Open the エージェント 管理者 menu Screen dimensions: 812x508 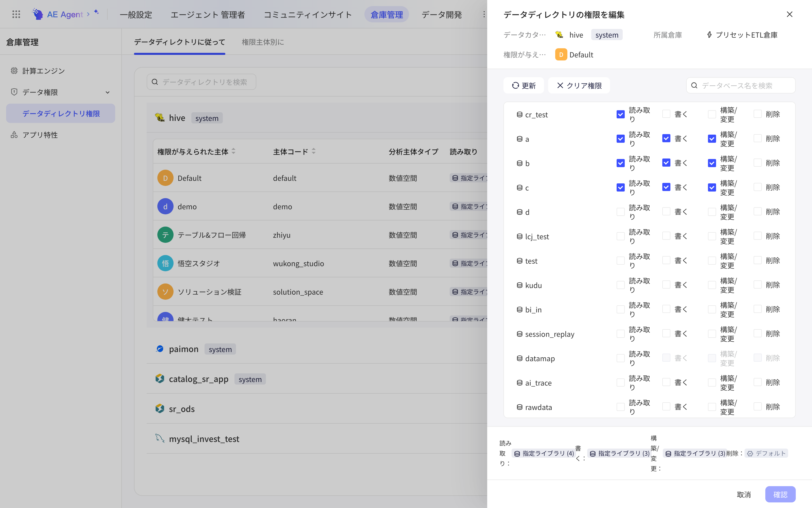[x=208, y=14]
